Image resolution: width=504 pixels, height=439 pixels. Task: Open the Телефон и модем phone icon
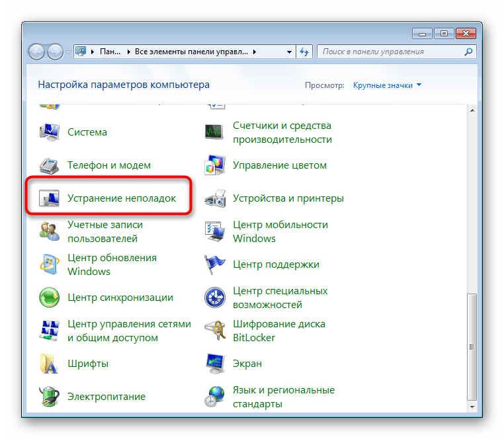pos(49,165)
